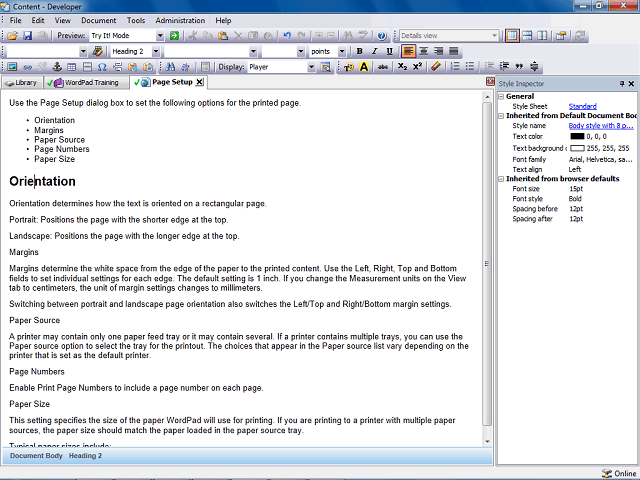Insert a table
This screenshot has height=480, width=640.
[72, 67]
